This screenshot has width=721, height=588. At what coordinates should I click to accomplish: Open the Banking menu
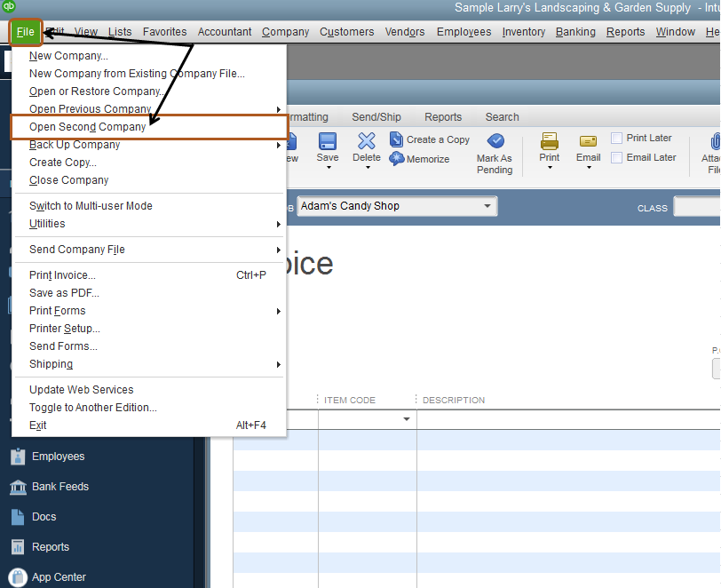coord(575,32)
